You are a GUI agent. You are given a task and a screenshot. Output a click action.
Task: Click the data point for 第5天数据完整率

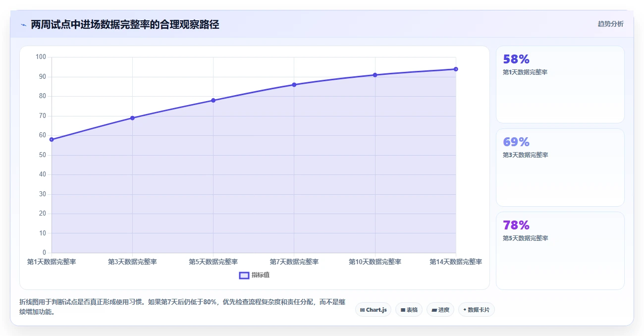coord(213,100)
